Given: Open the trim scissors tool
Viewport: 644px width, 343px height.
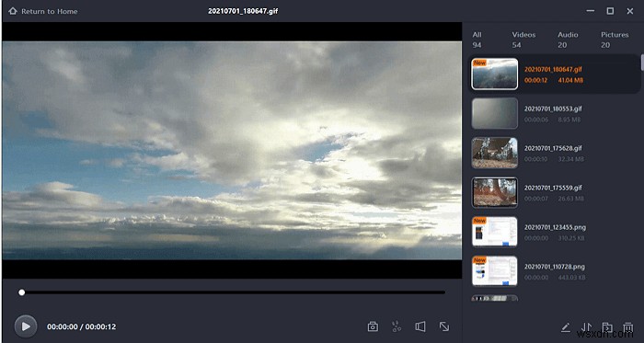Looking at the screenshot, I should 397,326.
